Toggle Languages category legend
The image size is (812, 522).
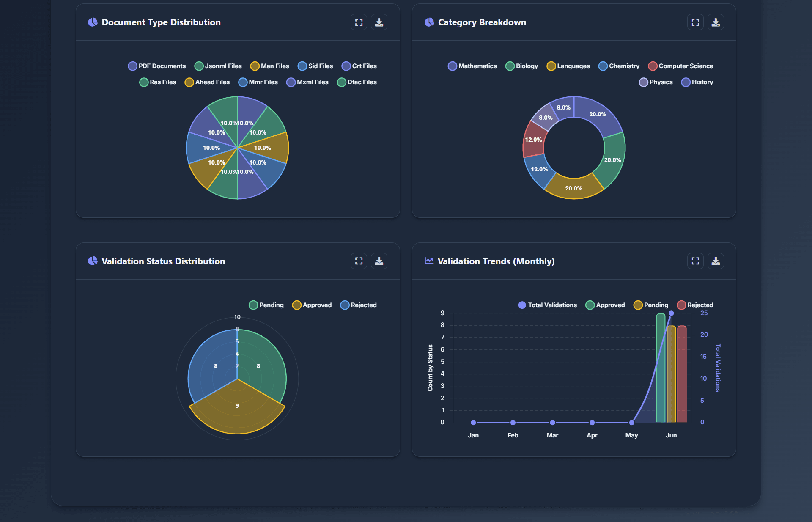click(568, 66)
